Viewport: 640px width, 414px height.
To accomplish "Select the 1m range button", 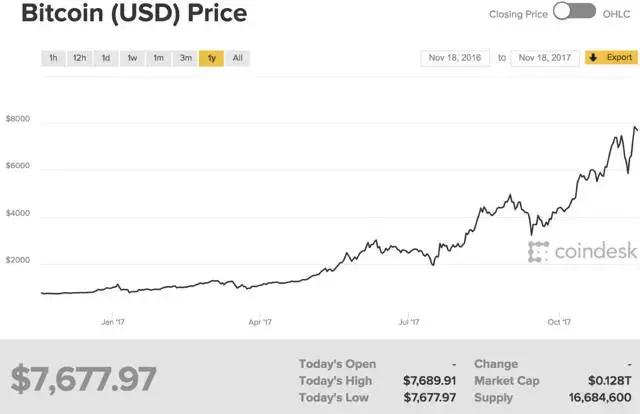I will click(x=158, y=58).
